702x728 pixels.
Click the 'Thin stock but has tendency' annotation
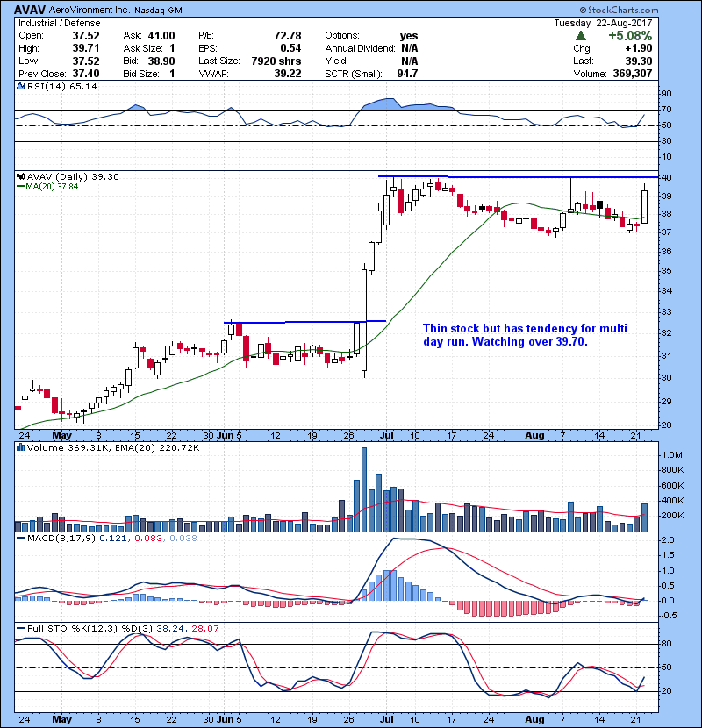pyautogui.click(x=525, y=335)
